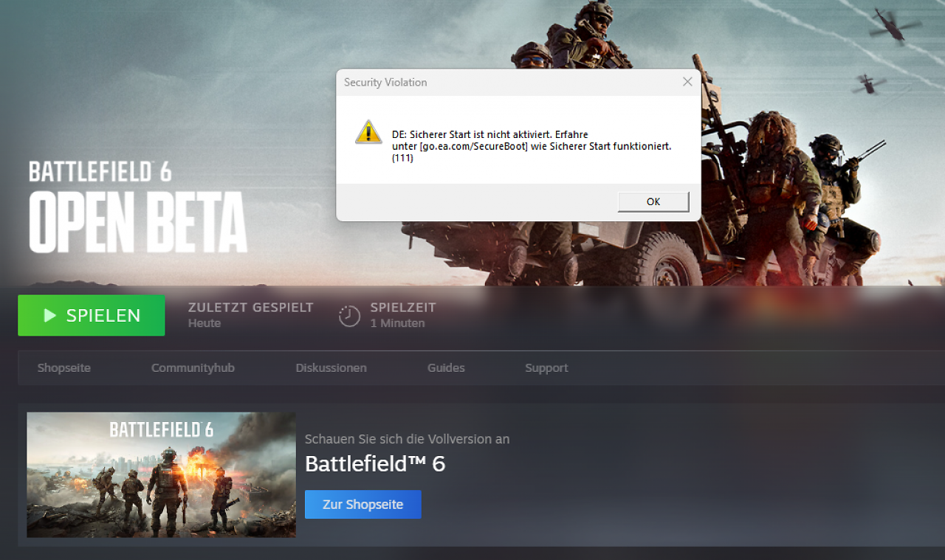Viewport: 945px width, 560px height.
Task: Click OK in the Security Violation dialog
Action: click(x=653, y=201)
